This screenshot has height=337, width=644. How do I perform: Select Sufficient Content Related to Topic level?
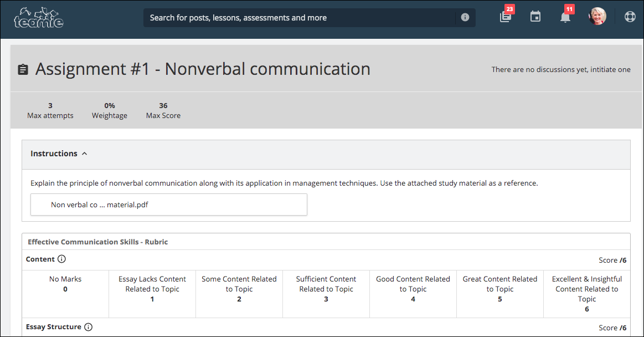point(326,294)
